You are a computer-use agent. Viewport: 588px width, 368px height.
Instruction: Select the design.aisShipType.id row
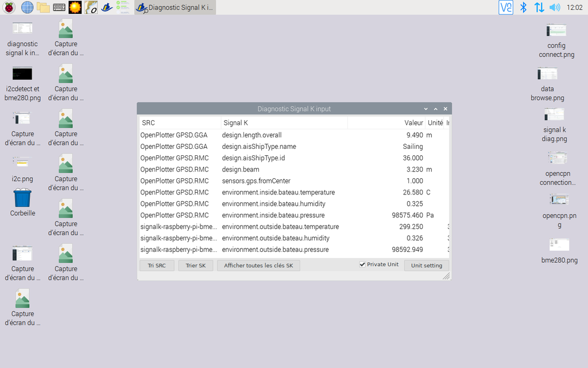point(294,158)
